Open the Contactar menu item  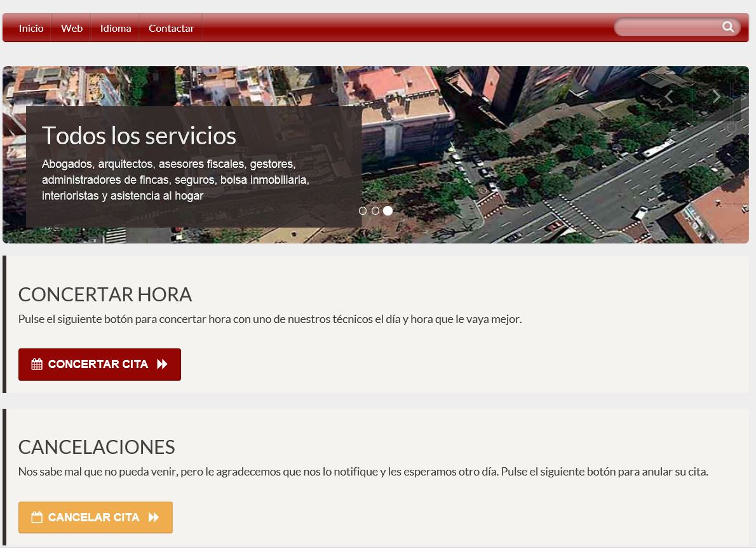click(x=171, y=28)
